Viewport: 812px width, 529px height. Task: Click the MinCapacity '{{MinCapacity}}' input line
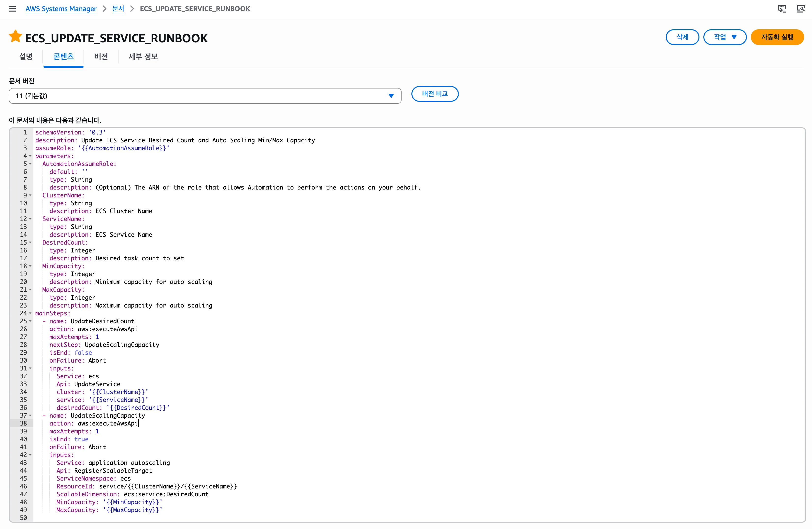[110, 502]
